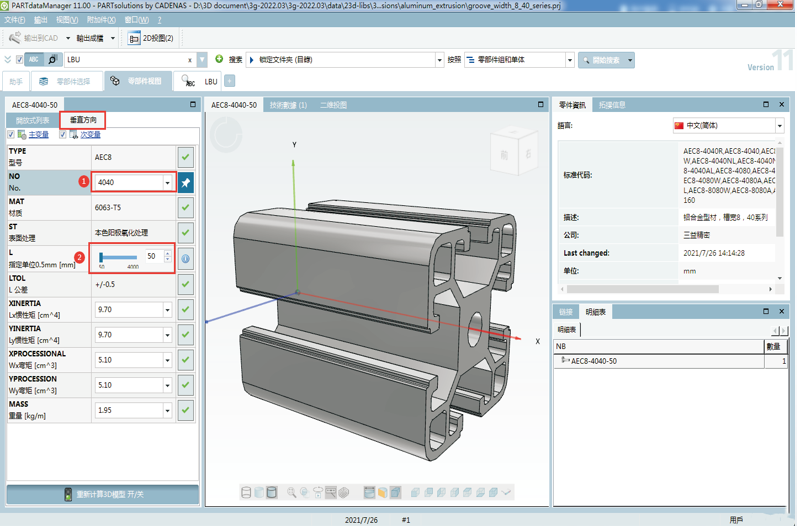Open the YINERTIA value dropdown
Image resolution: width=797 pixels, height=526 pixels.
coord(167,334)
